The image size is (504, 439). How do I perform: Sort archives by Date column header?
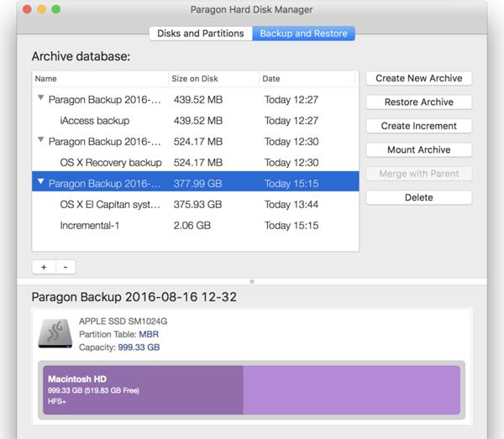[x=308, y=79]
